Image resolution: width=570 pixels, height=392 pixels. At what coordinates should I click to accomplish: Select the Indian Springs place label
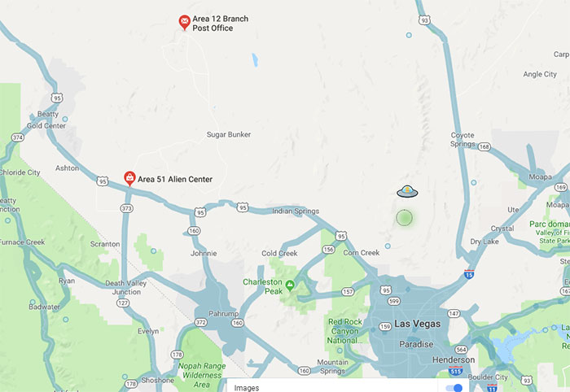coord(296,211)
